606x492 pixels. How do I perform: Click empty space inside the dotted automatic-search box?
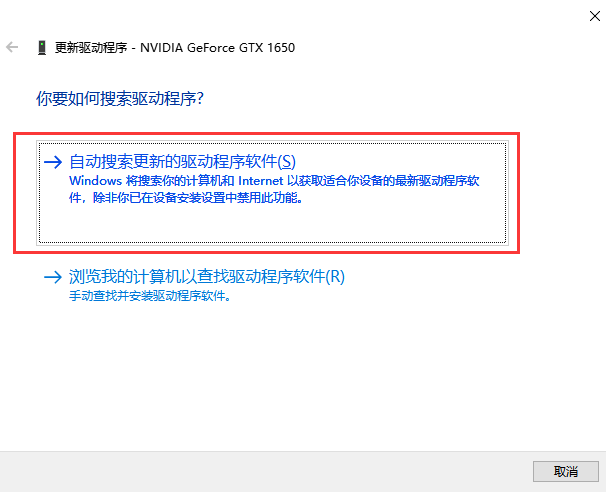point(272,225)
